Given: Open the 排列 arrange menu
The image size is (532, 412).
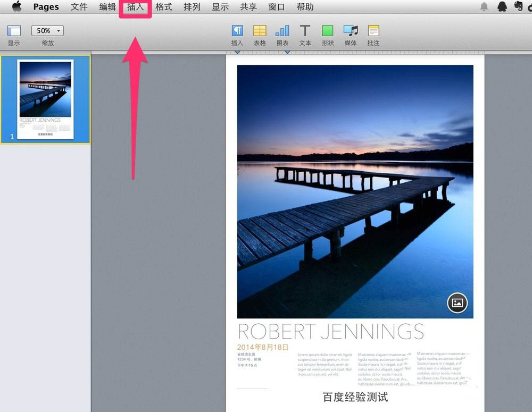Looking at the screenshot, I should point(192,7).
